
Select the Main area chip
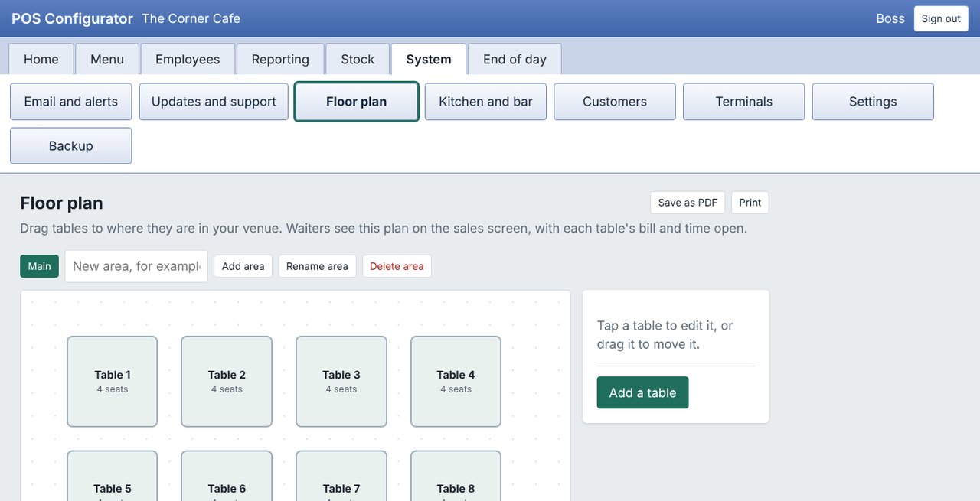click(x=40, y=266)
